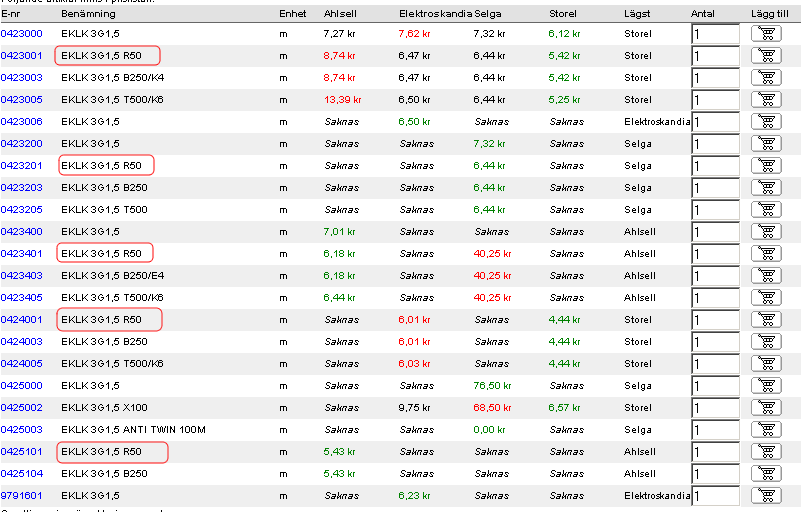Add article 0423003 to shopping cart
807x512 pixels.
tap(766, 78)
